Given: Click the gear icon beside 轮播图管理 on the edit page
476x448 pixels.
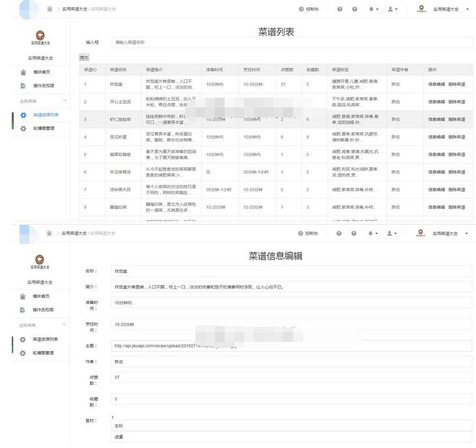Looking at the screenshot, I should click(23, 353).
